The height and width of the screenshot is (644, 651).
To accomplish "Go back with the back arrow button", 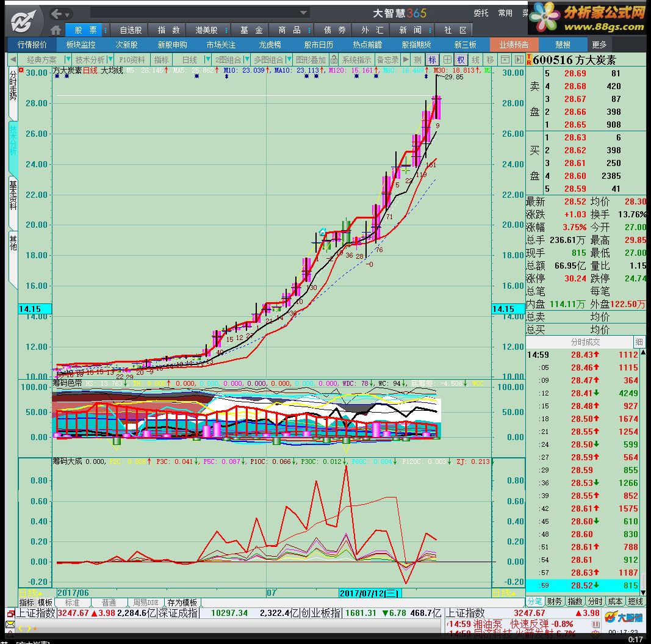I will tap(57, 14).
